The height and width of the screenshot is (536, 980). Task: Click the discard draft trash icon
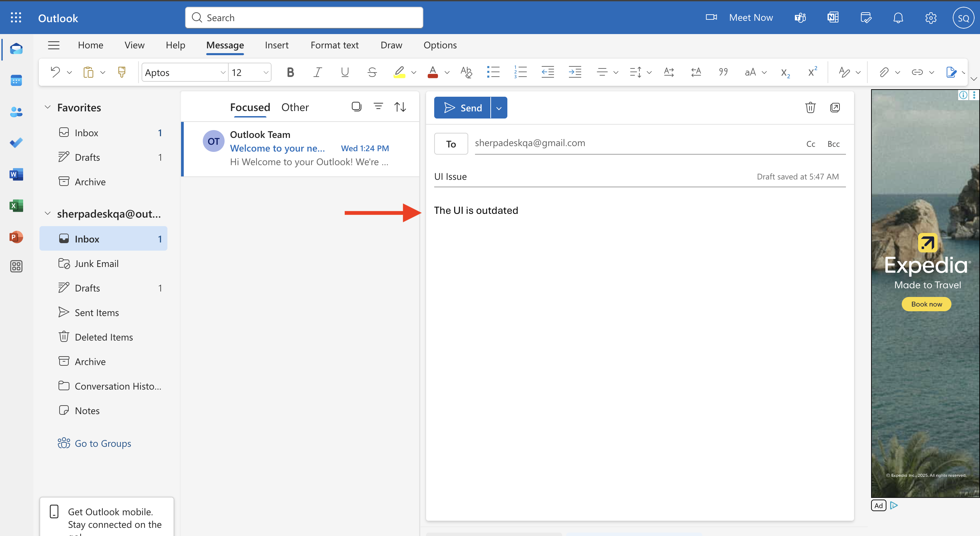click(x=810, y=108)
